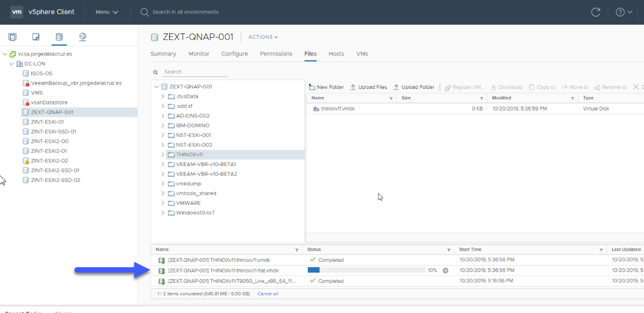Viewport: 644px width, 313px height.
Task: Filter the upload list Name column
Action: (x=297, y=250)
